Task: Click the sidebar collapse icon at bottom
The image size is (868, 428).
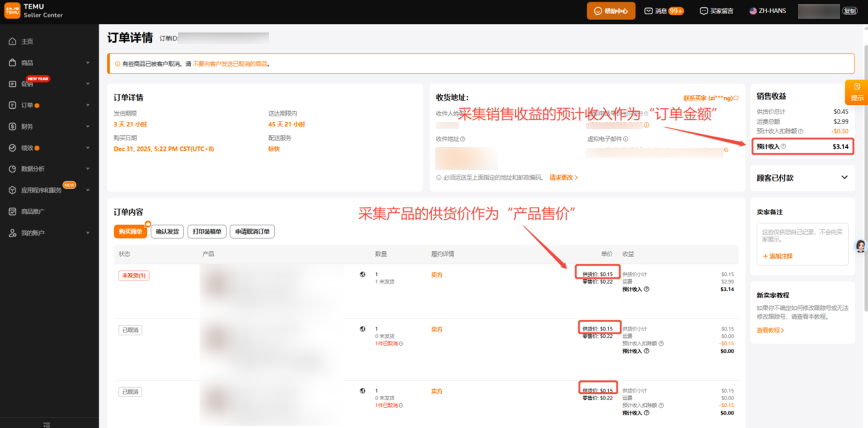Action: [x=47, y=425]
